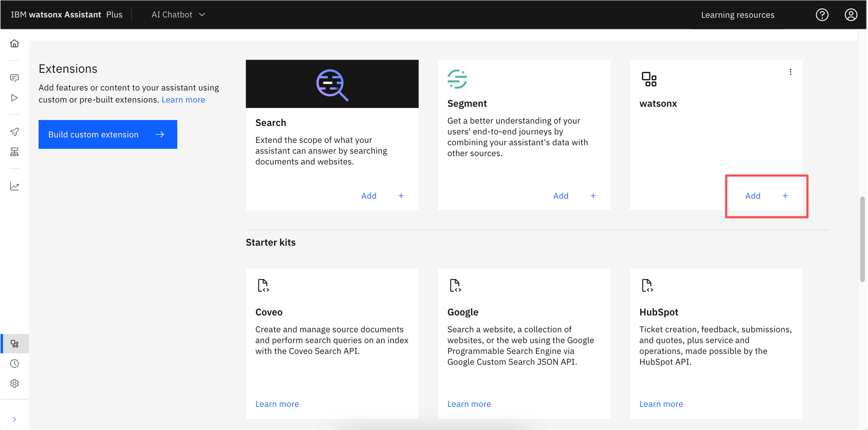Open the Home page icon in sidebar
868x430 pixels.
tap(14, 44)
